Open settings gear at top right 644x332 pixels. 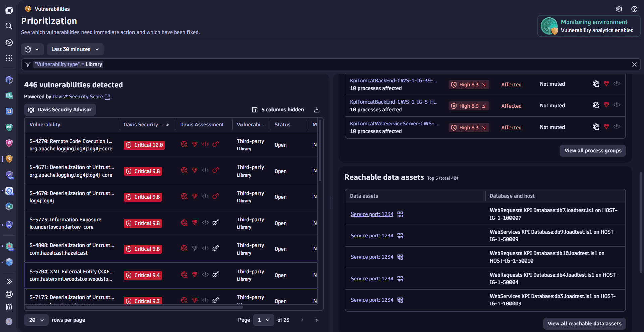pyautogui.click(x=619, y=9)
